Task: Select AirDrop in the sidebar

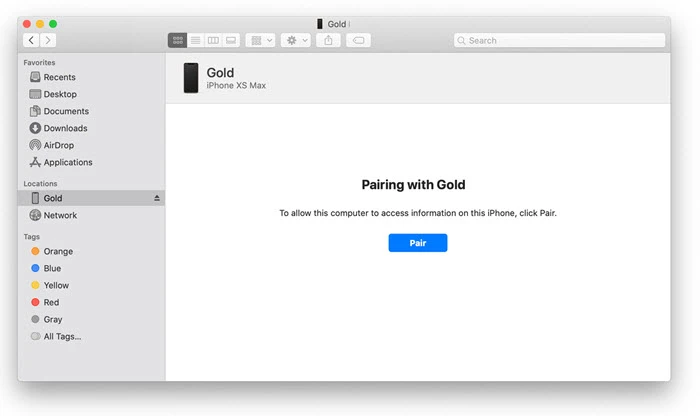Action: tap(59, 145)
